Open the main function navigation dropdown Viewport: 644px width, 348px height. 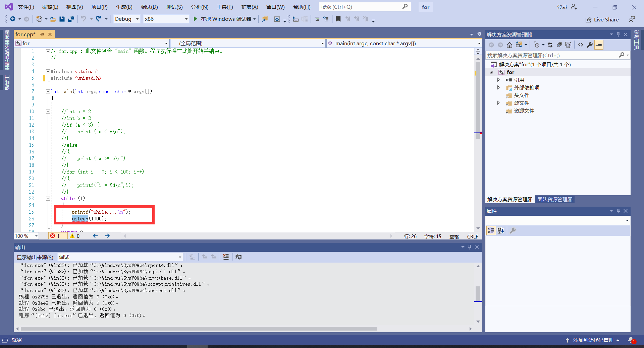pyautogui.click(x=404, y=43)
